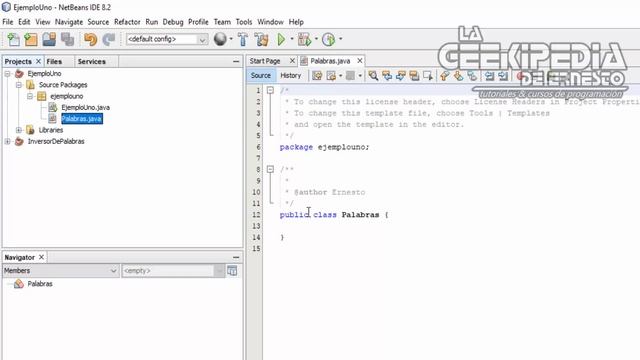Select Palabras.java in project tree

82,119
